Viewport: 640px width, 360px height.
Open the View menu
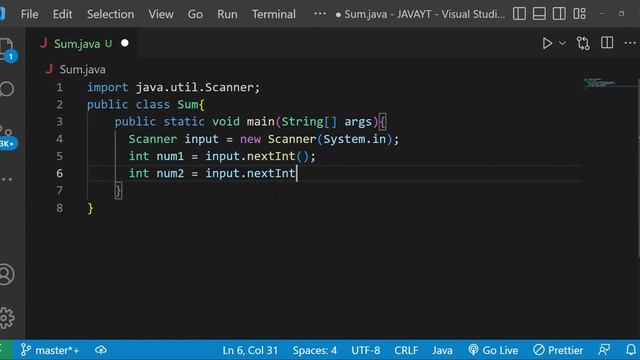click(161, 14)
